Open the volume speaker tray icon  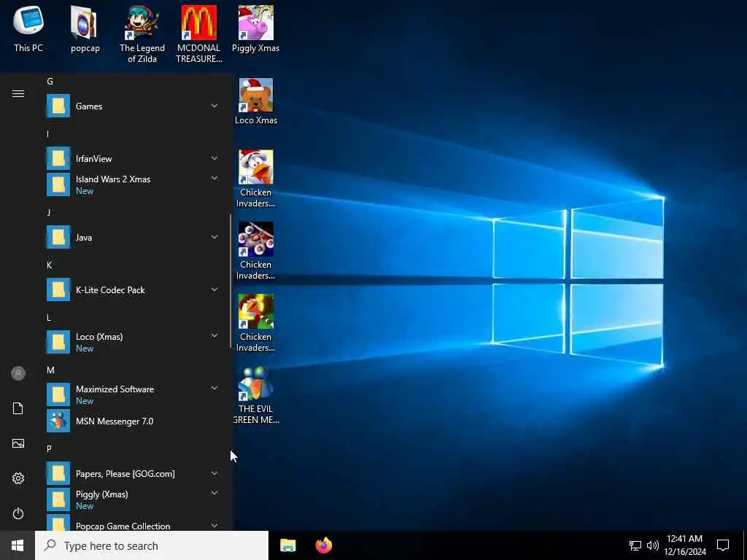[653, 545]
